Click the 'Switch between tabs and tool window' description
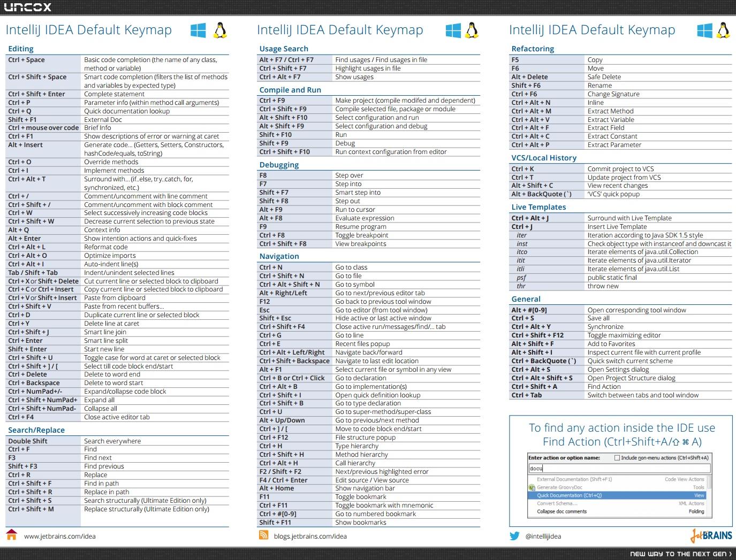 [x=643, y=395]
